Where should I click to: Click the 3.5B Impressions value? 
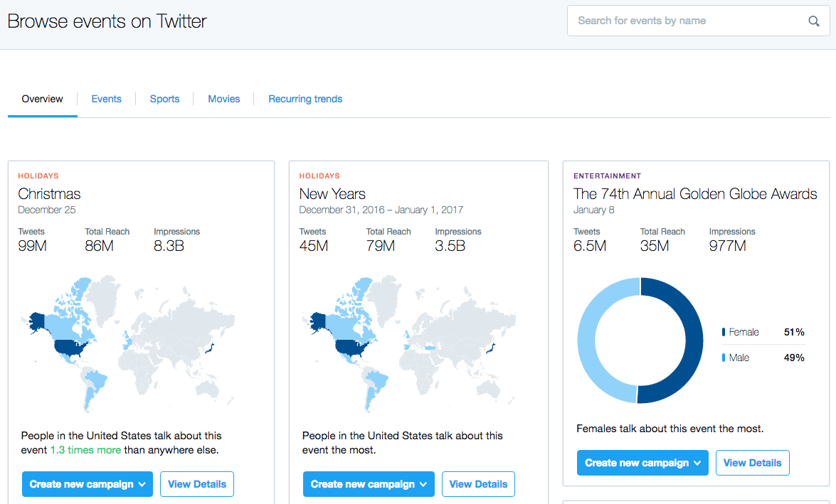450,246
